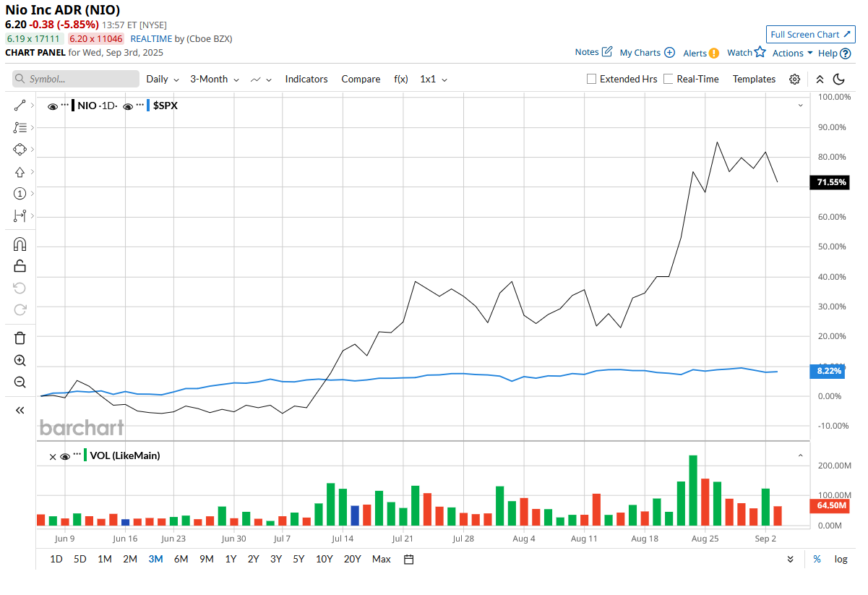Delete drawings with the trash icon
Image resolution: width=868 pixels, height=595 pixels.
click(20, 338)
